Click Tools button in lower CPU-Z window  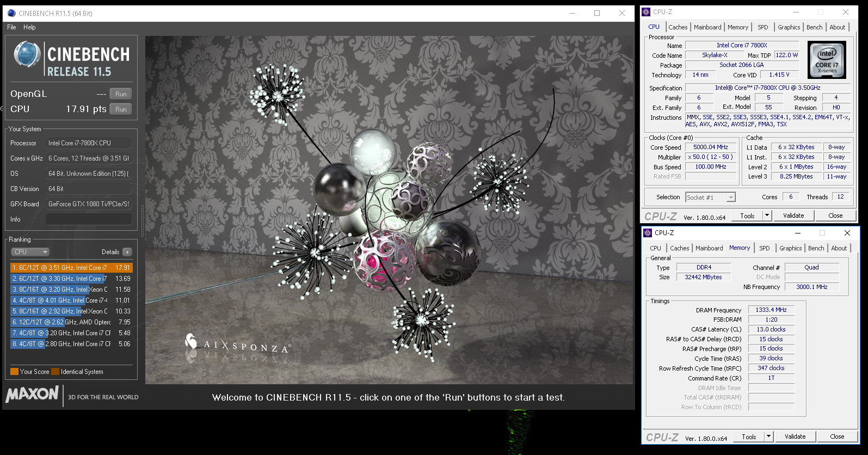point(749,437)
